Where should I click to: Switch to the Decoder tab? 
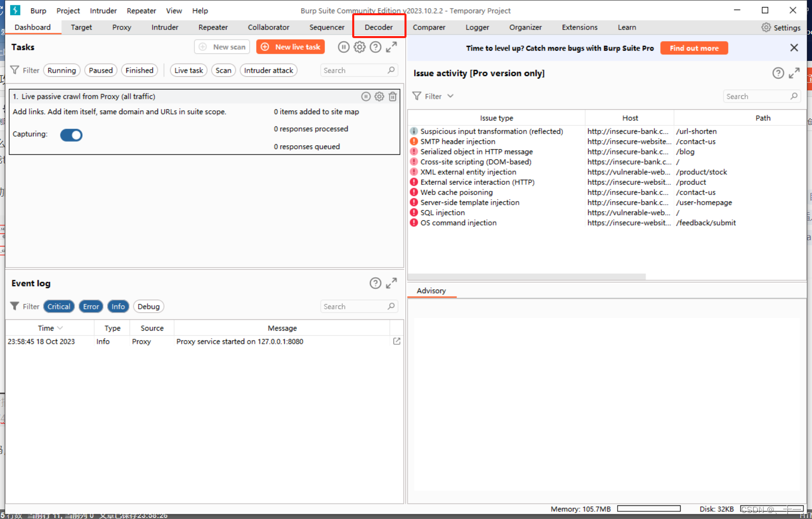pos(379,27)
